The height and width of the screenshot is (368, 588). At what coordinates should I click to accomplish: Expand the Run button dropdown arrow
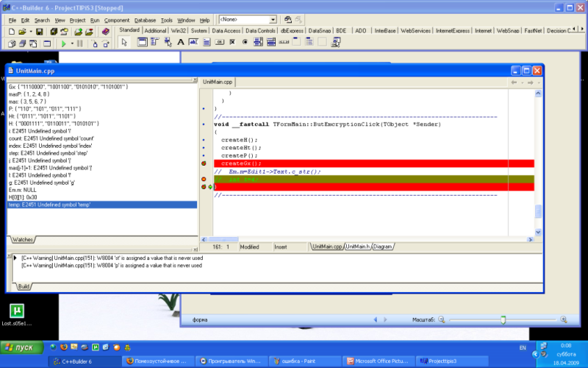click(x=71, y=44)
